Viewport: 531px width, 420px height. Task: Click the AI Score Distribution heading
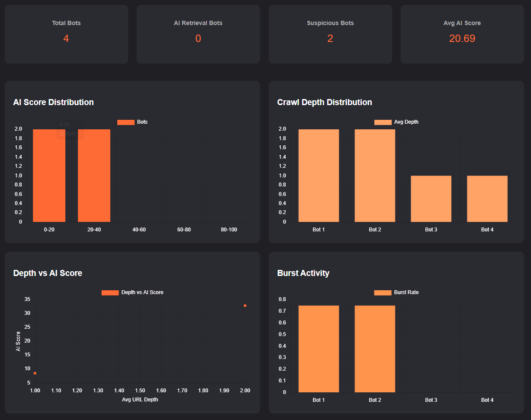(x=54, y=103)
